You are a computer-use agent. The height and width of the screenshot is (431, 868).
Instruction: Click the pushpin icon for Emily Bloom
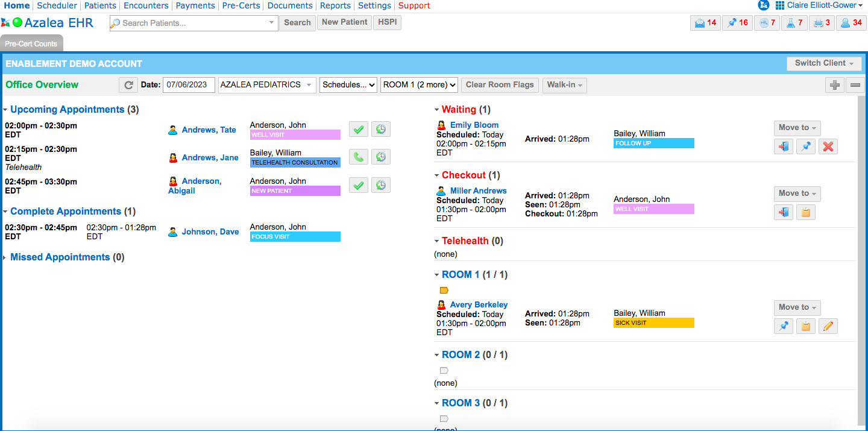click(x=806, y=146)
